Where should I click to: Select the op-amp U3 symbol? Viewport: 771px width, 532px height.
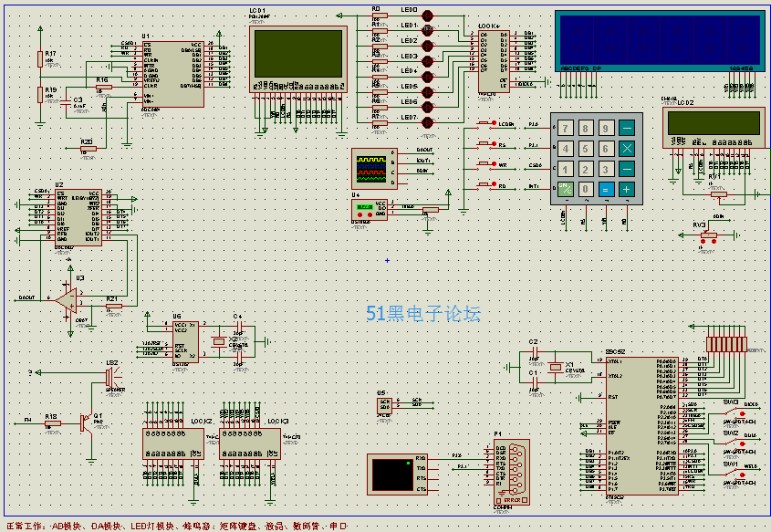pos(69,297)
